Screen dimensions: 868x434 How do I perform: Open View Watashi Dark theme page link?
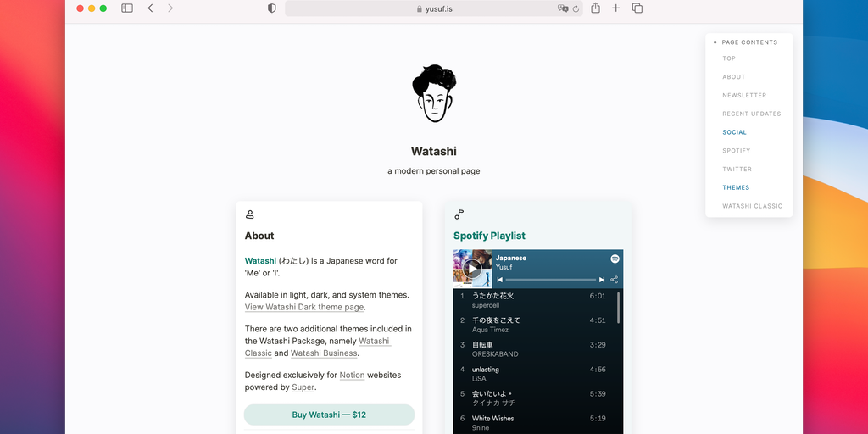click(x=304, y=307)
